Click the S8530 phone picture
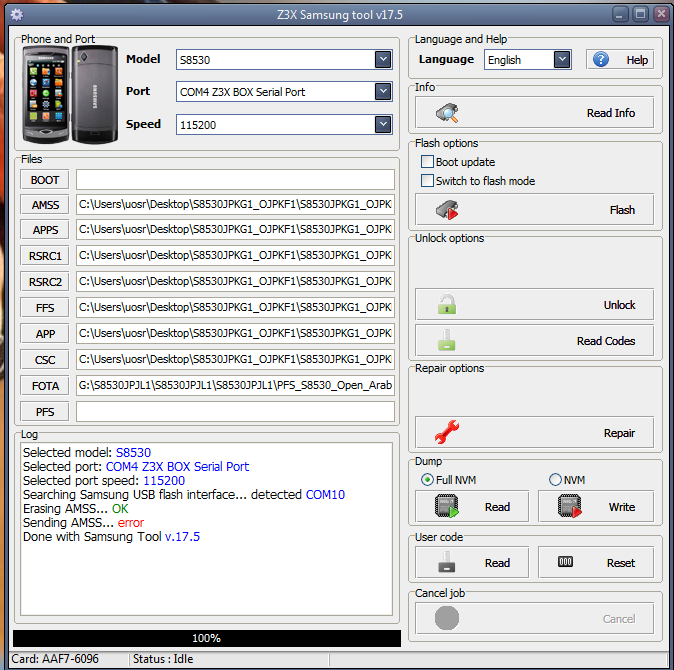Viewport: 674px width, 670px height. coord(70,95)
